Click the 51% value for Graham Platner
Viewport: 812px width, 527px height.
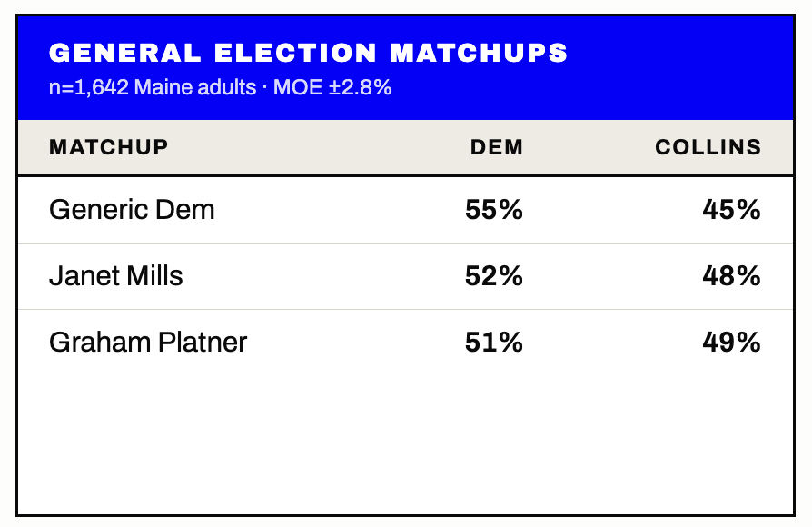pos(493,342)
